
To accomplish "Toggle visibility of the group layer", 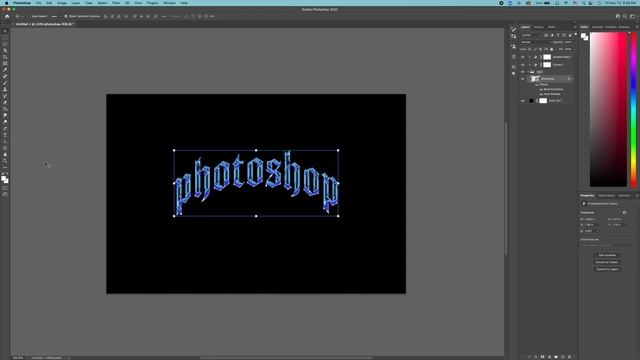I will (522, 72).
